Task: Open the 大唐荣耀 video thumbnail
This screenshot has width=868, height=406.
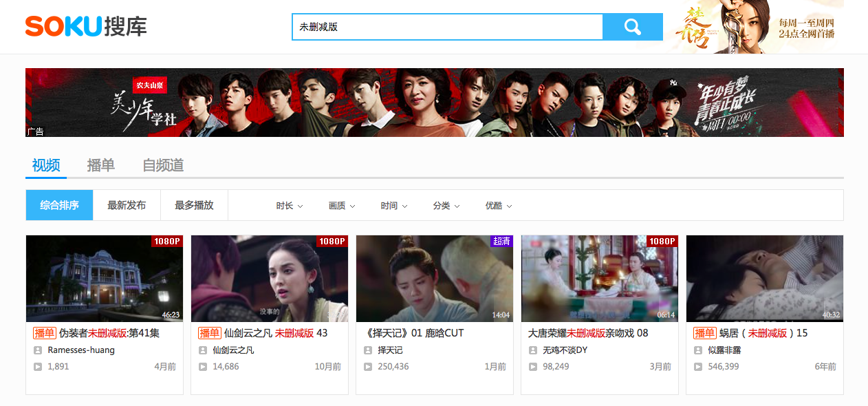Action: [600, 279]
